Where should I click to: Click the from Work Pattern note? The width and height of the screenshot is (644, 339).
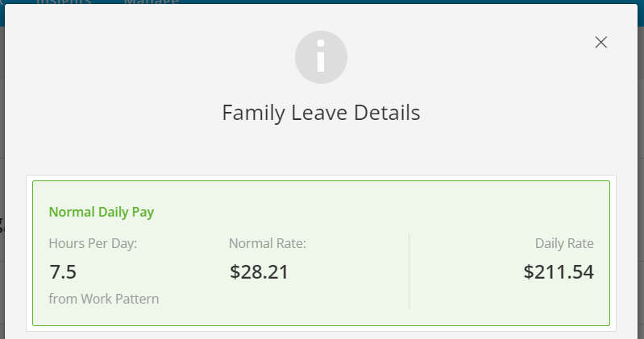(x=104, y=299)
